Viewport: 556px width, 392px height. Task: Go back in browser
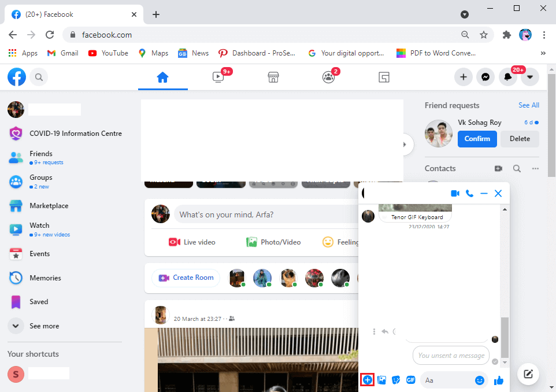(x=13, y=35)
